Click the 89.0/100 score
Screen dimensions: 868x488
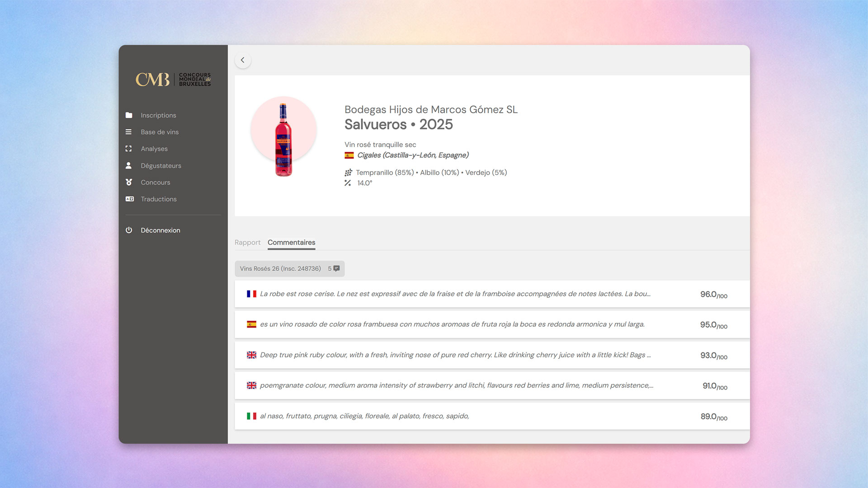tap(714, 417)
